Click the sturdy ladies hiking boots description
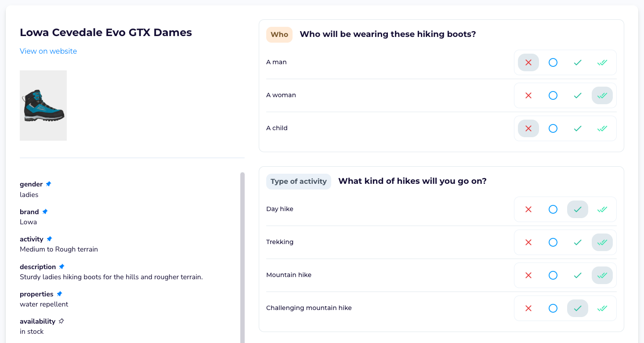Viewport: 644px width, 343px height. coord(111,277)
